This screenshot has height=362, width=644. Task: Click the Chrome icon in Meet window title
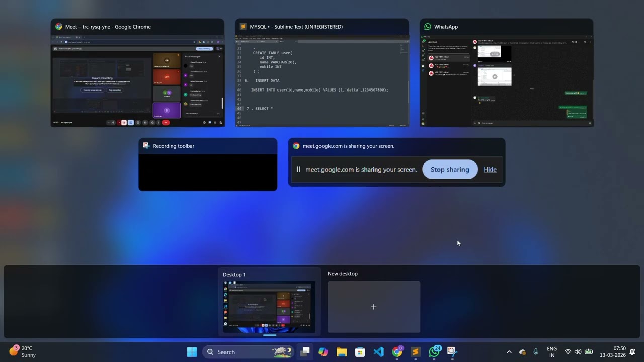click(x=59, y=27)
